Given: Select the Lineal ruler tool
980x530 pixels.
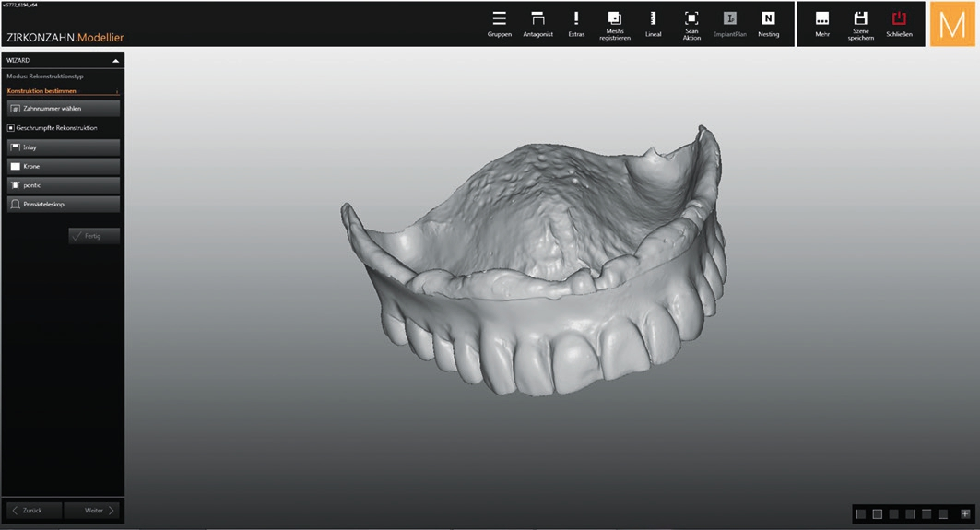Looking at the screenshot, I should pyautogui.click(x=653, y=18).
